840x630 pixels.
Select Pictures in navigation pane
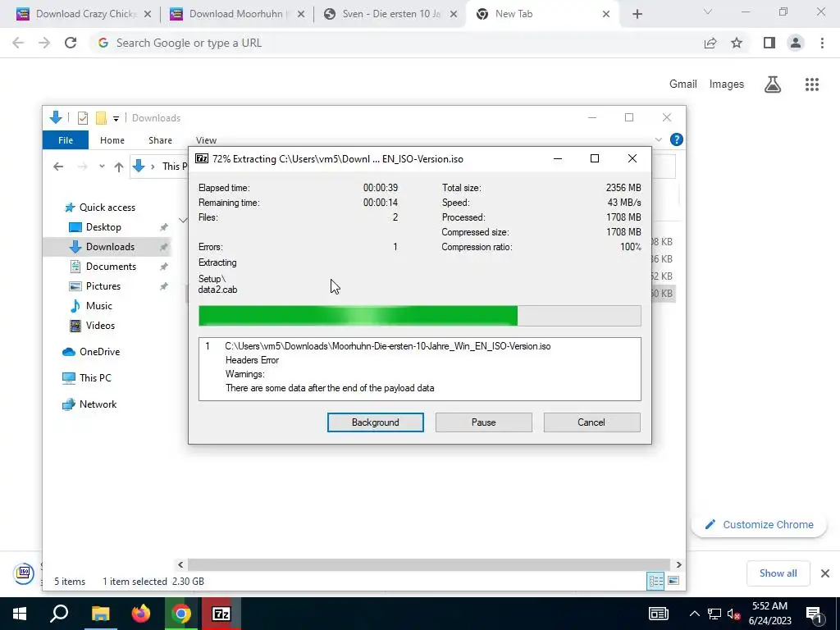103,286
